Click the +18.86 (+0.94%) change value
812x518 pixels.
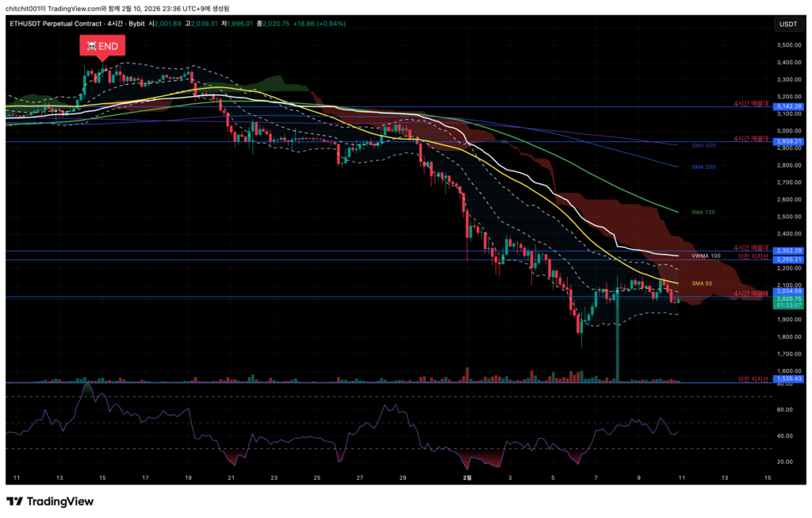click(317, 24)
